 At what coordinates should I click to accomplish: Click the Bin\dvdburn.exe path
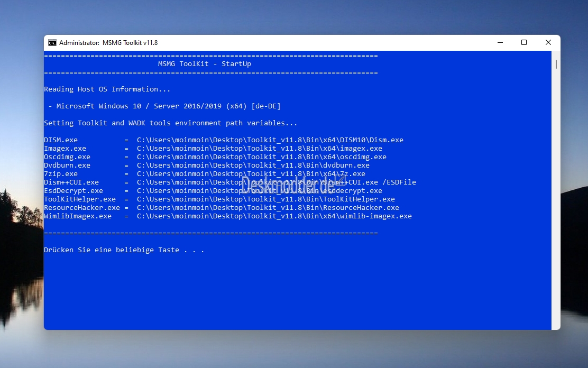pos(253,165)
